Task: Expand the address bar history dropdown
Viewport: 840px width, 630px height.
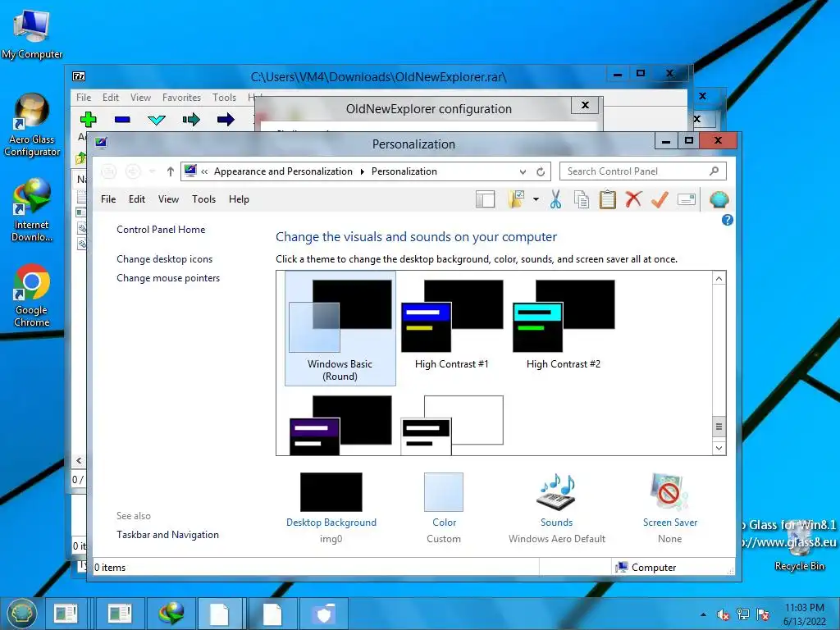Action: pos(523,172)
